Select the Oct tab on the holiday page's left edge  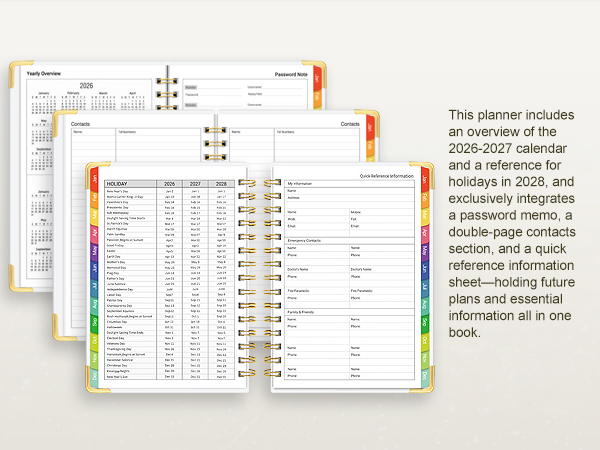coord(94,340)
